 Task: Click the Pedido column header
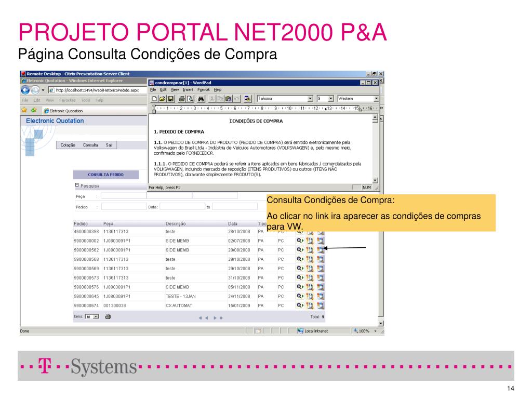click(81, 224)
